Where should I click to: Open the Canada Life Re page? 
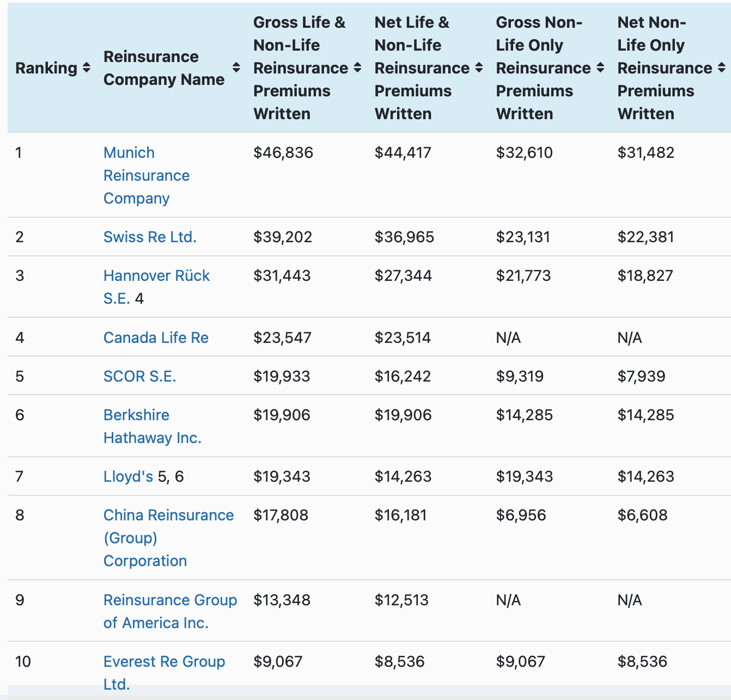[156, 337]
